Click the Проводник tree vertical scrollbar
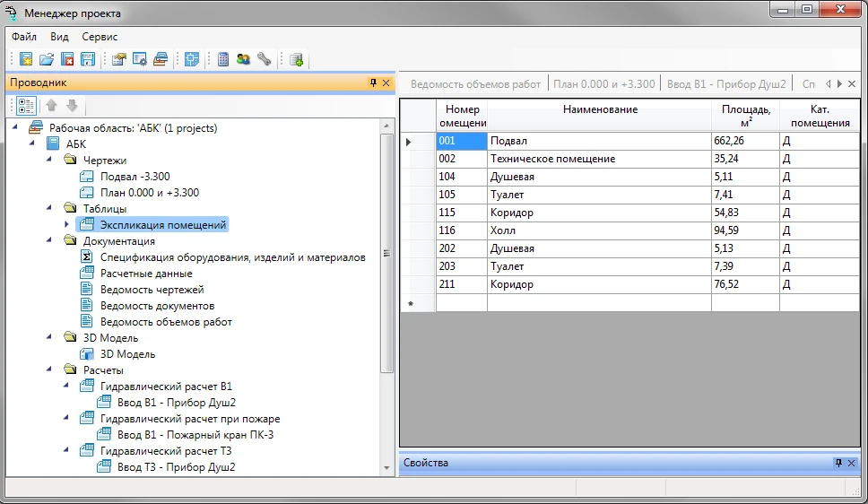Image resolution: width=868 pixels, height=504 pixels. (x=387, y=251)
